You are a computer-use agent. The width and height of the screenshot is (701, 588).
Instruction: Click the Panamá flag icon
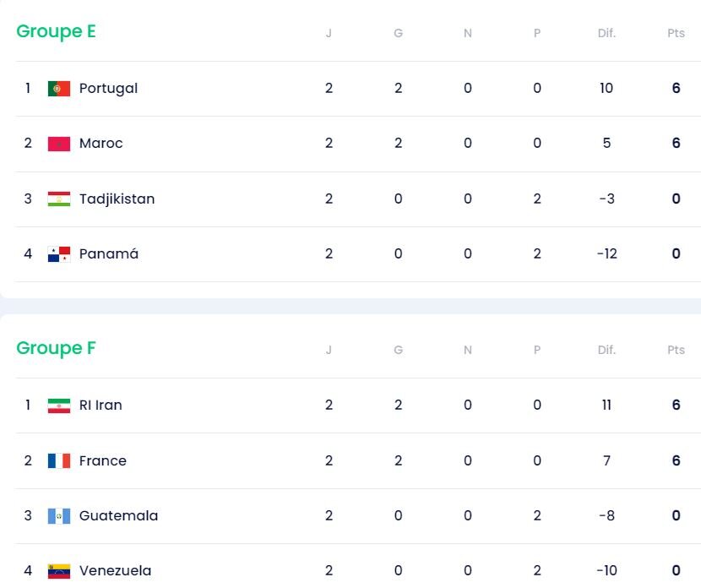(59, 254)
